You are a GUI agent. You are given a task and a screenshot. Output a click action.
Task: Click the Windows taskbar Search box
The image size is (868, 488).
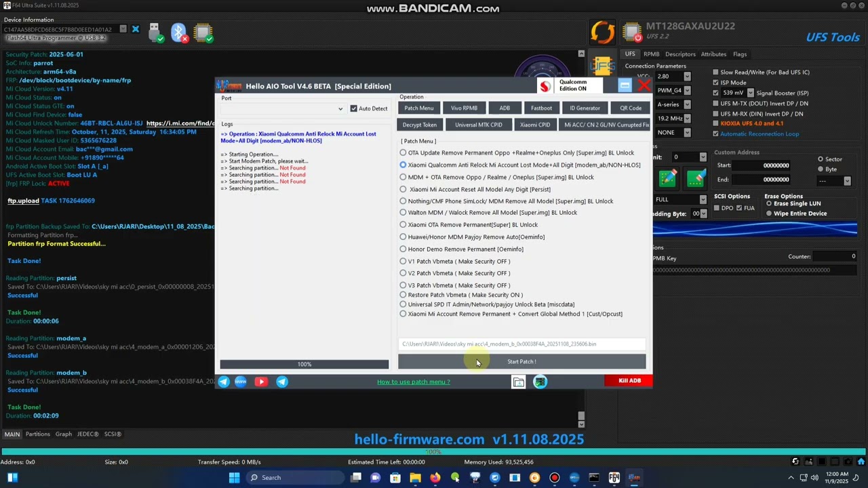click(x=295, y=478)
